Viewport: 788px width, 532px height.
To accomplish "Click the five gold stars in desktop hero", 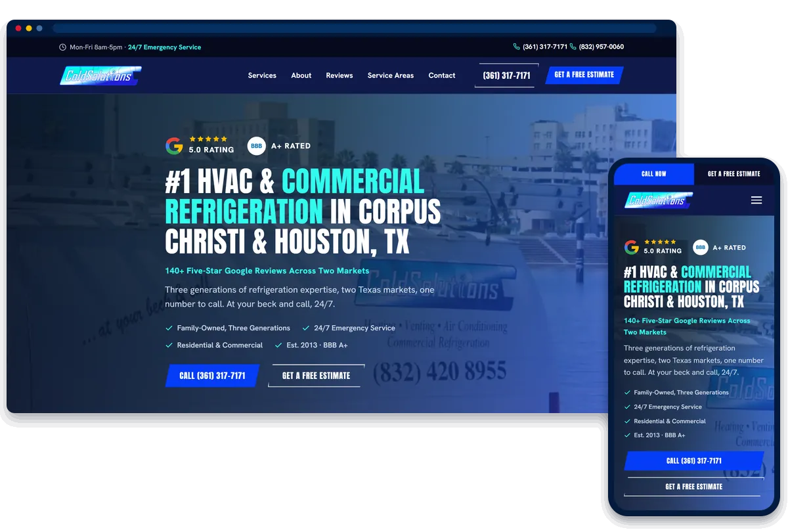I will 208,139.
